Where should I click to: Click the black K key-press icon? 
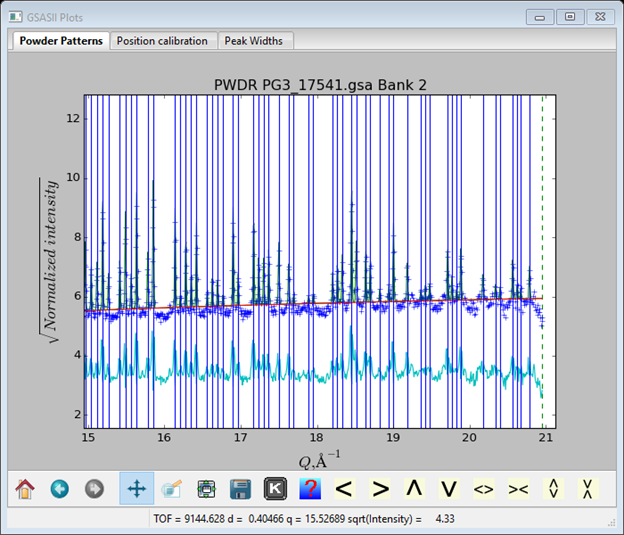[x=275, y=489]
